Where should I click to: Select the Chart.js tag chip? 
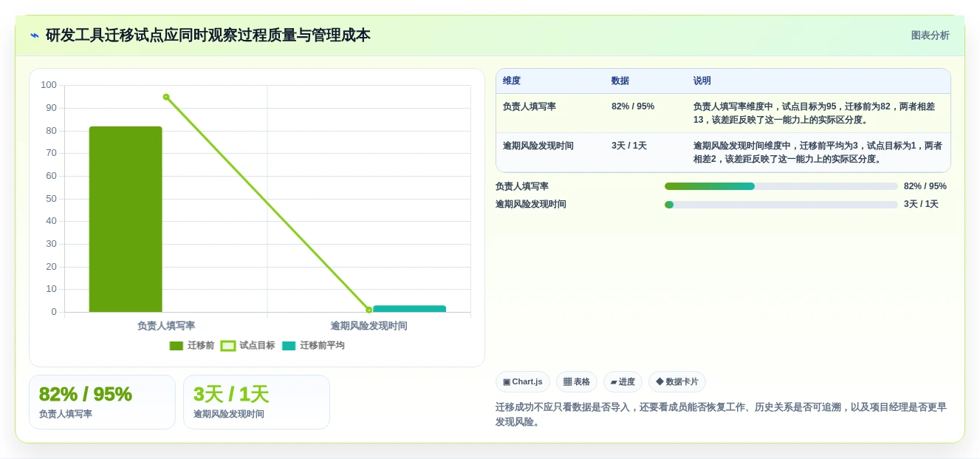click(522, 381)
